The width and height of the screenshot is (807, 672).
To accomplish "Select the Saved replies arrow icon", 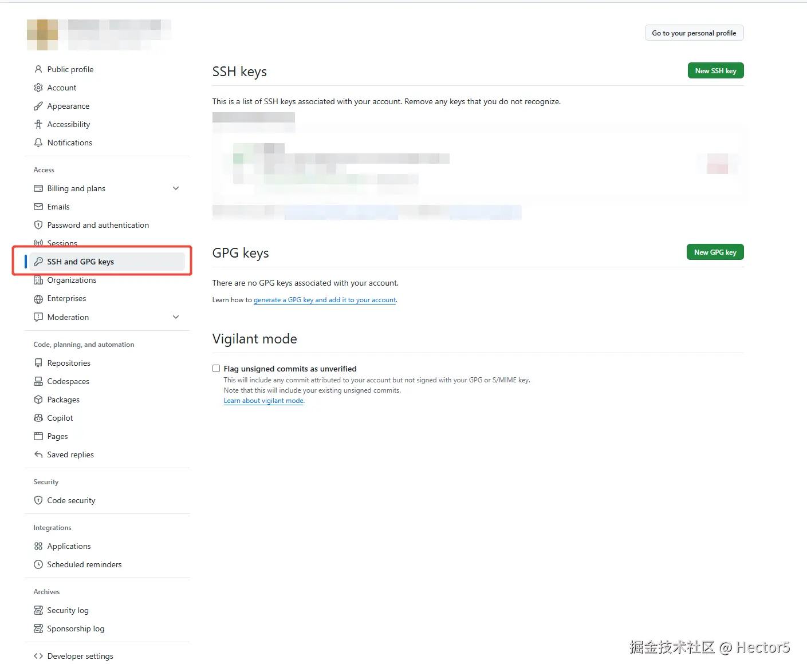I will point(38,454).
